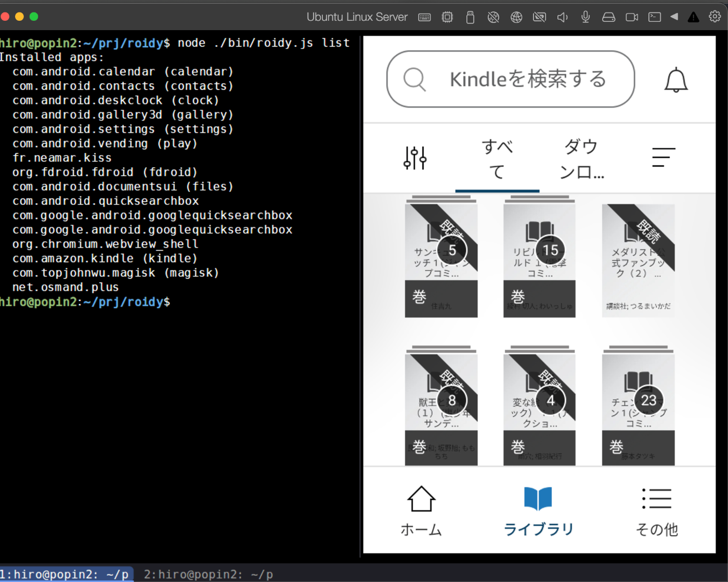Open the ライブラリ library book icon
The width and height of the screenshot is (728, 582).
click(538, 499)
